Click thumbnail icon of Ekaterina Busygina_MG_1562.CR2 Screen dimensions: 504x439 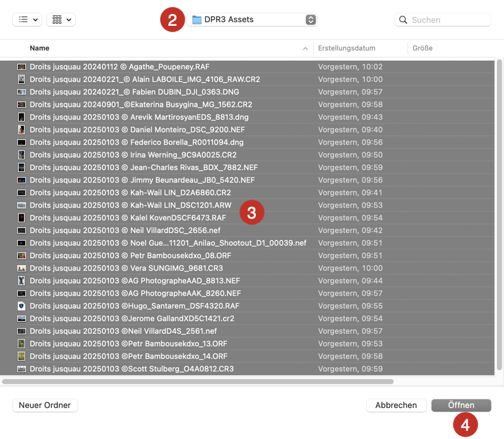[21, 105]
